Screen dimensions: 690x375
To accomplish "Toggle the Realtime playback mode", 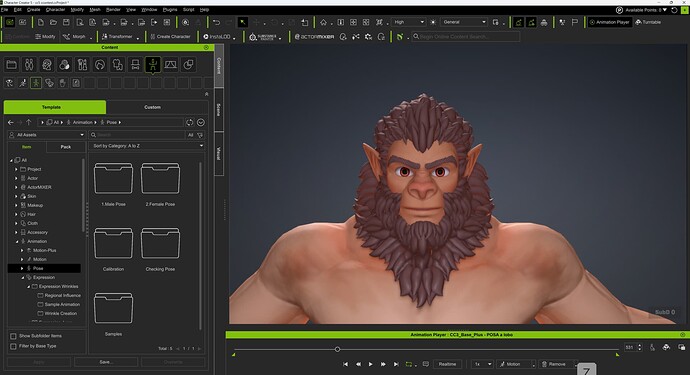I will (447, 364).
